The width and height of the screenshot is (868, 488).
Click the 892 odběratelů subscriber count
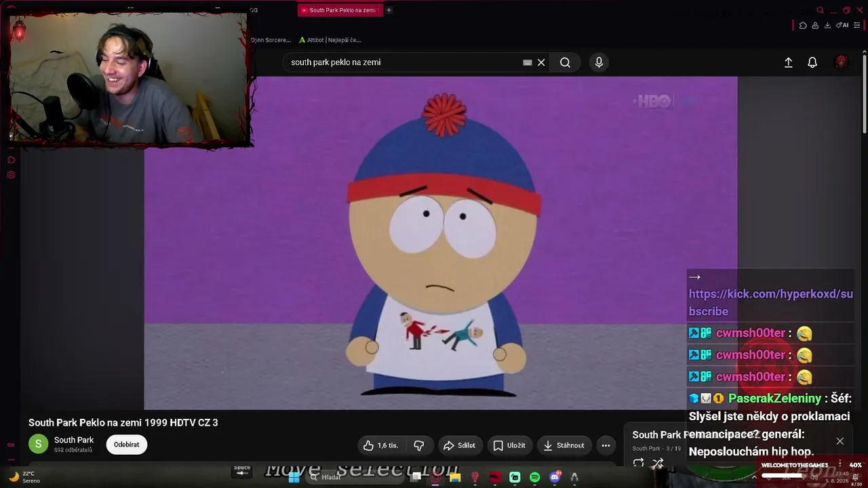(x=73, y=450)
